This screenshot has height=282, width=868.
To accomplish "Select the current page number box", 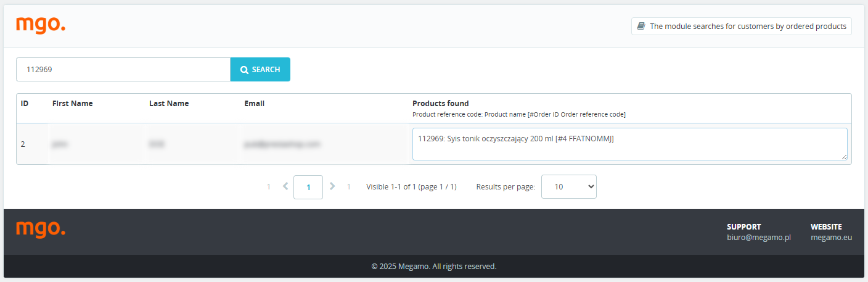I will (308, 187).
